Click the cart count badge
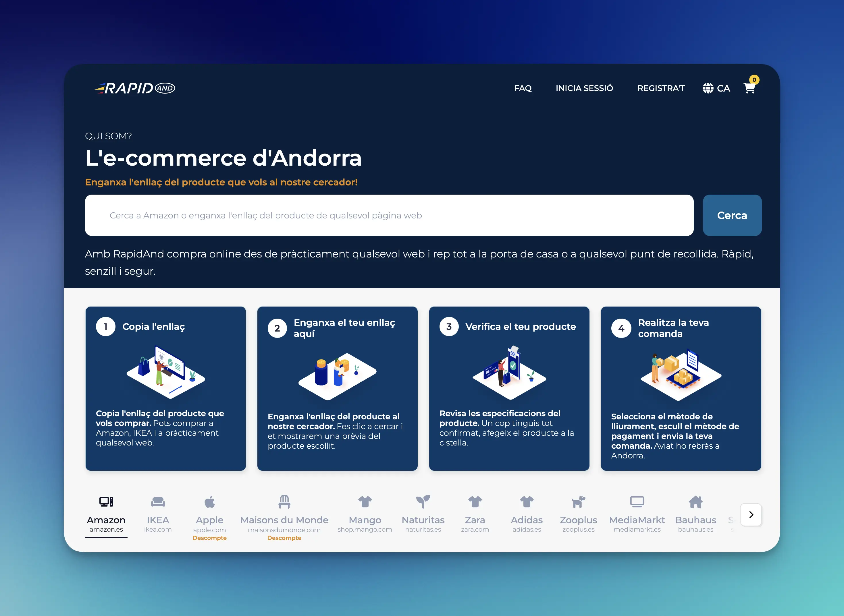 (x=754, y=80)
